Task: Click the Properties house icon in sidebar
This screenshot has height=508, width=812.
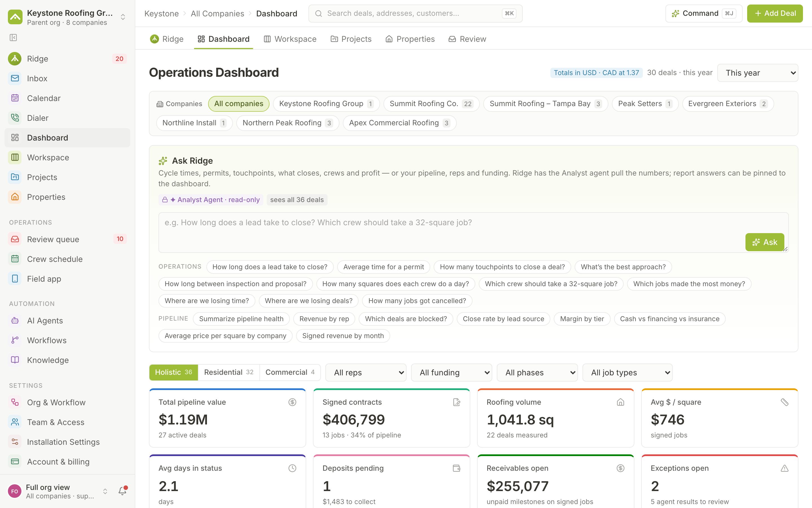Action: point(15,197)
